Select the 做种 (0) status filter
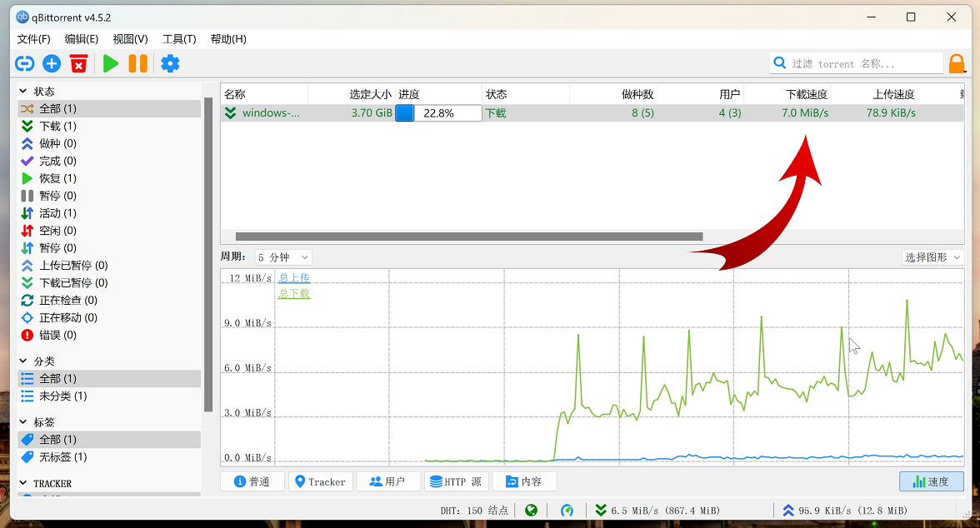980x528 pixels. click(x=109, y=144)
